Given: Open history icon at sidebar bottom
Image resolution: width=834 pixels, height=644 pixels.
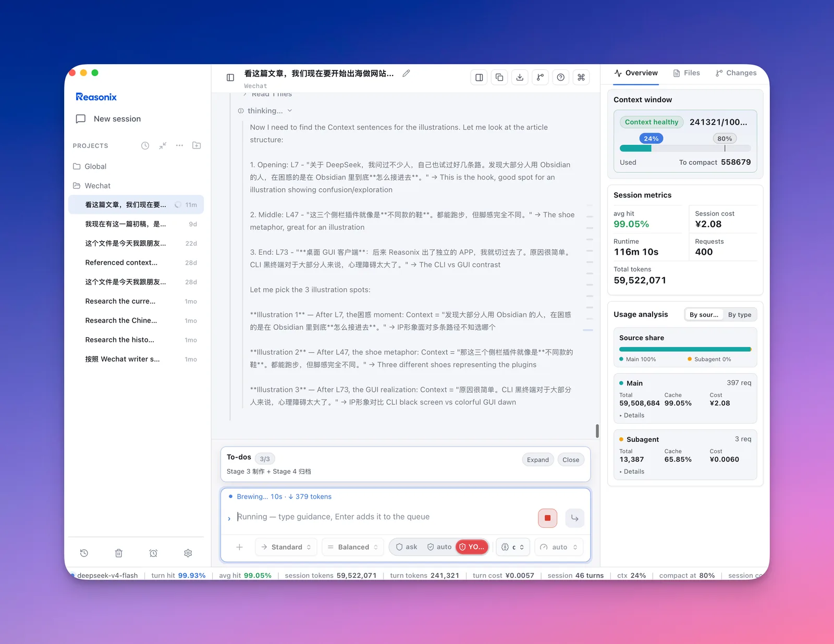Looking at the screenshot, I should point(84,553).
